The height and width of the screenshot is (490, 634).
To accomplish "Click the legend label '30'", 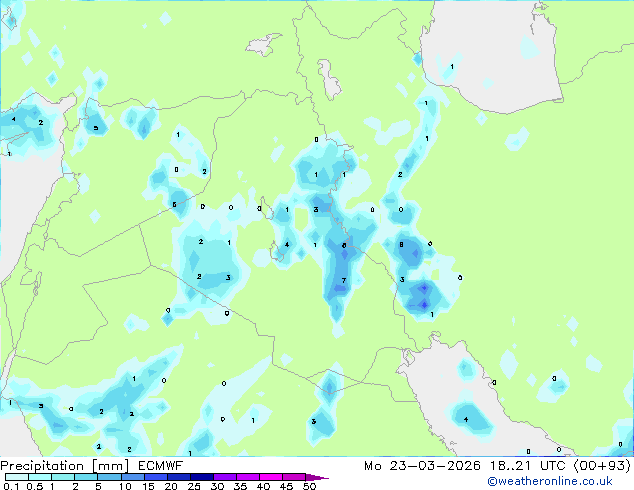I will 217,486.
